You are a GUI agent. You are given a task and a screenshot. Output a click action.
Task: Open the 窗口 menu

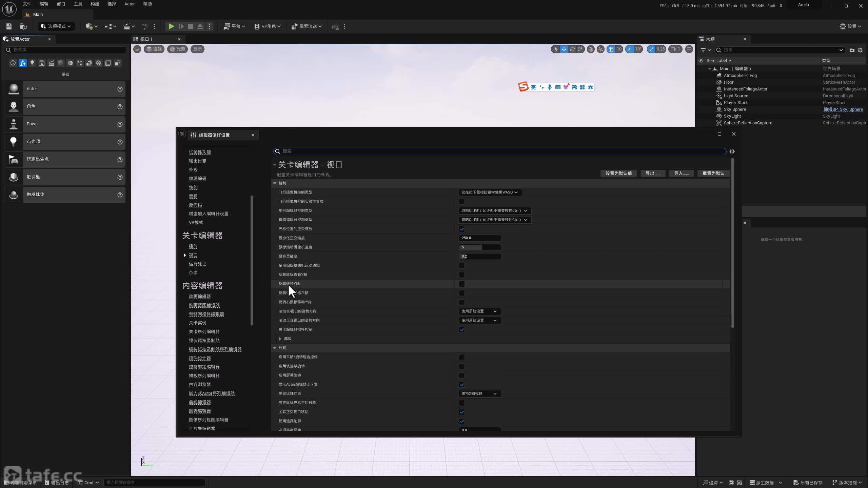click(x=61, y=4)
